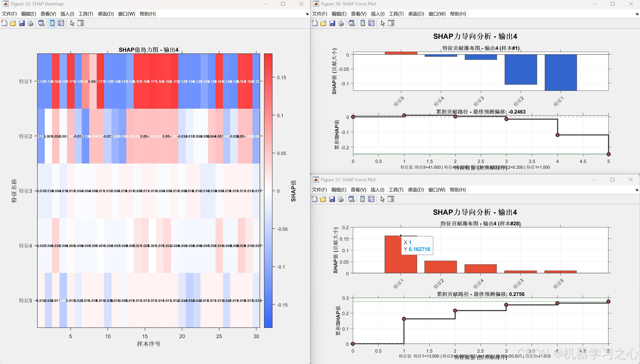The image size is (640, 364).
Task: Maximize the Figure 35 SHAP Heatmap window
Action: point(283,4)
